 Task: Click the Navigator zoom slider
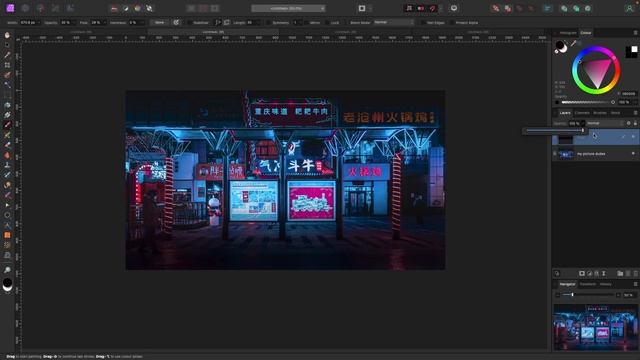pos(588,295)
